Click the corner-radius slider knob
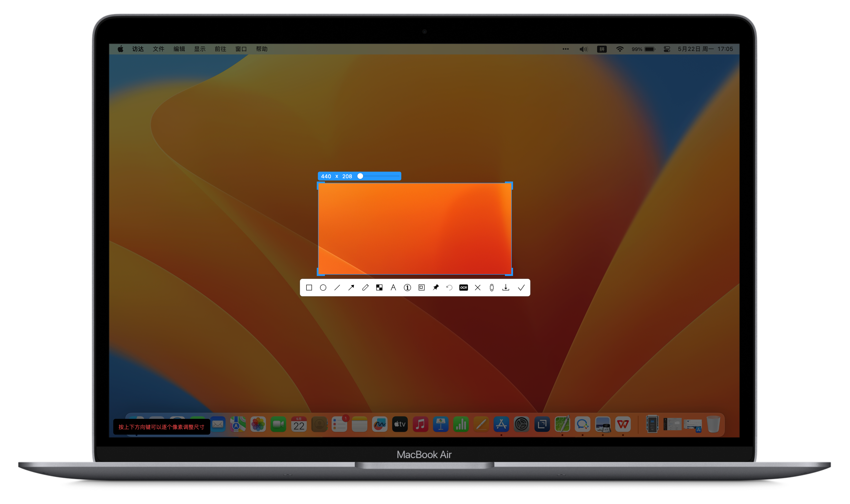 [360, 176]
